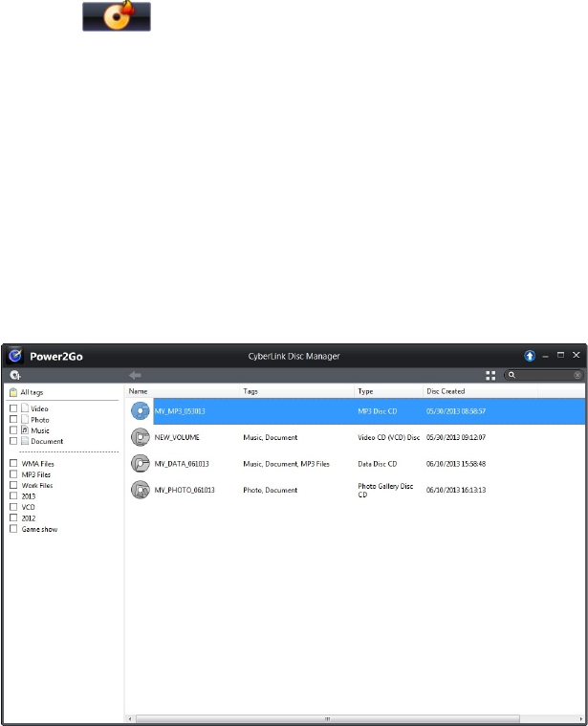Viewport: 588px width, 726px height.
Task: Check the WMA Files tag checkbox
Action: point(13,463)
